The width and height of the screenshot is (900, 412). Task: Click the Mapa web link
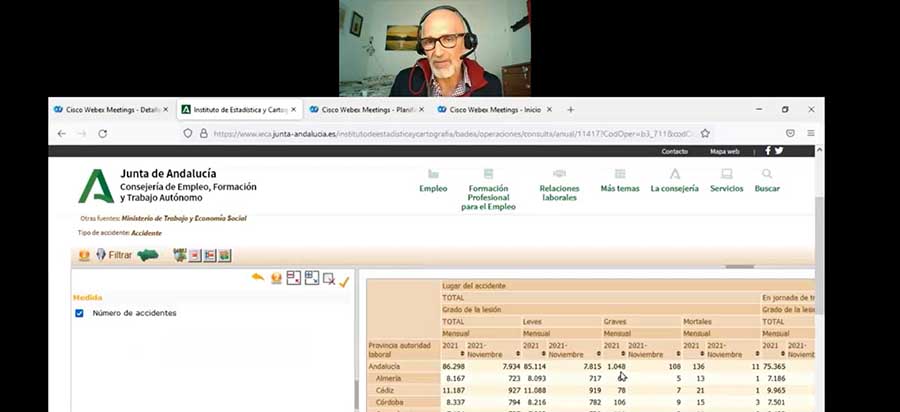724,151
